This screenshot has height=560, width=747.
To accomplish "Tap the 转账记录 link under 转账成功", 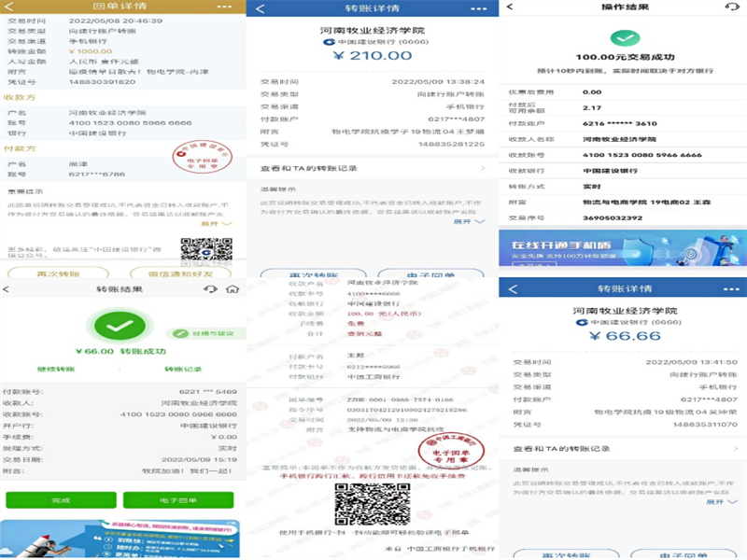I will coord(184,370).
